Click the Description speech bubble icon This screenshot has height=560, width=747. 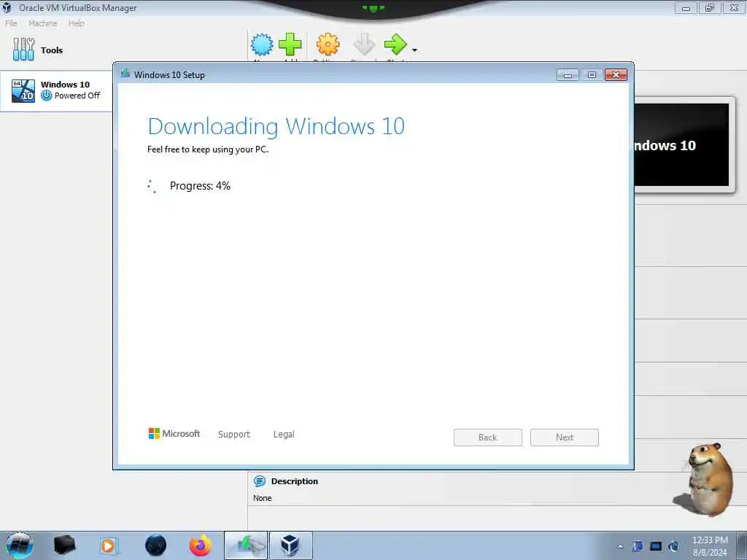260,481
